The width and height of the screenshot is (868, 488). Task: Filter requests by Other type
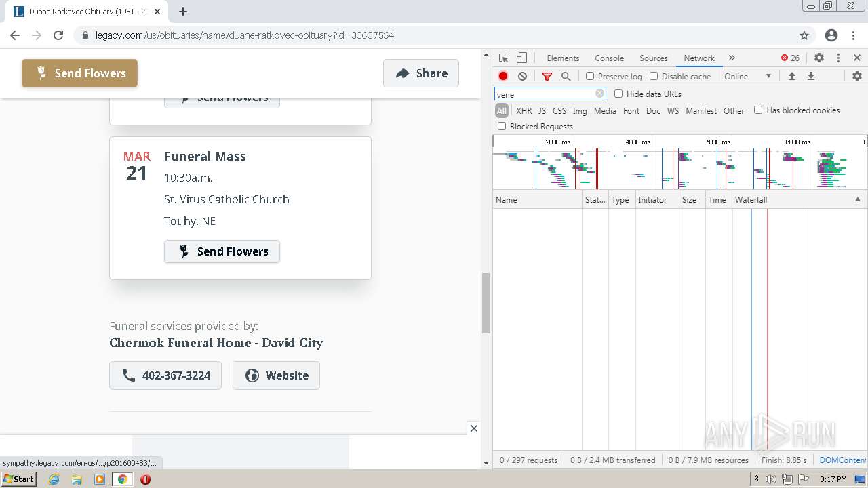(734, 111)
